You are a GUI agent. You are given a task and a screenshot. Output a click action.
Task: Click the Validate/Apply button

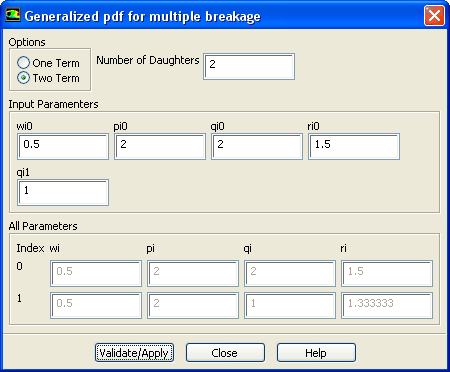(134, 353)
